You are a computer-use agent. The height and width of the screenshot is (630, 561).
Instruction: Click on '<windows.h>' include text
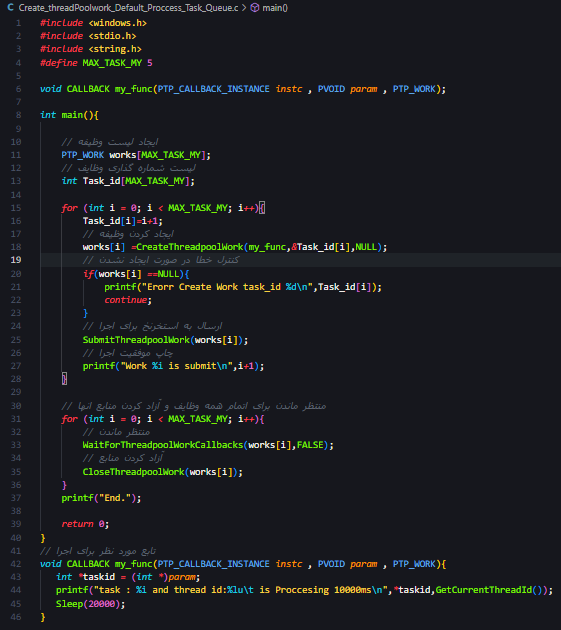[118, 23]
